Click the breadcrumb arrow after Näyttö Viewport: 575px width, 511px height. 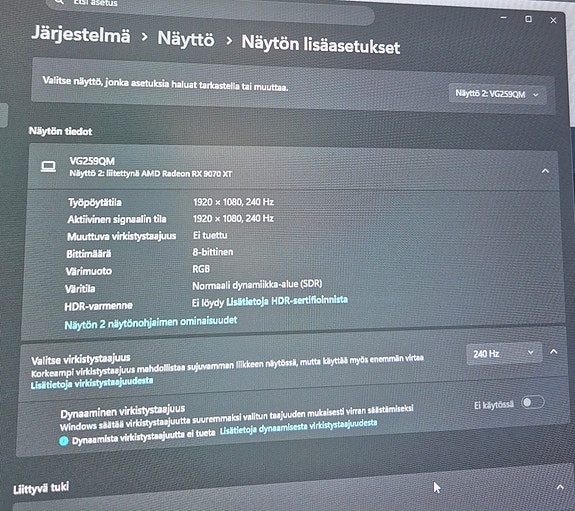tap(229, 40)
